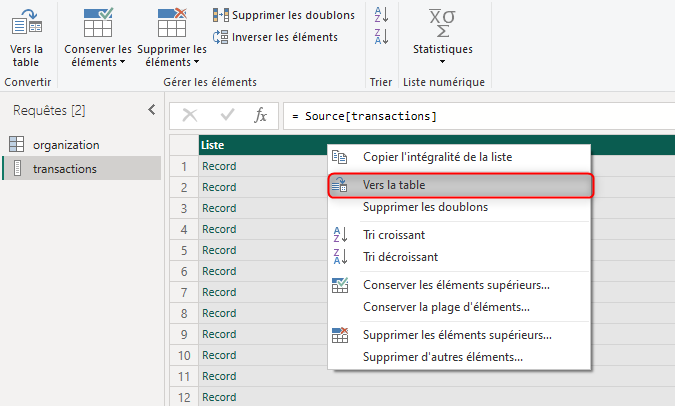The width and height of the screenshot is (675, 406).
Task: Click Record in row 6
Action: (219, 271)
